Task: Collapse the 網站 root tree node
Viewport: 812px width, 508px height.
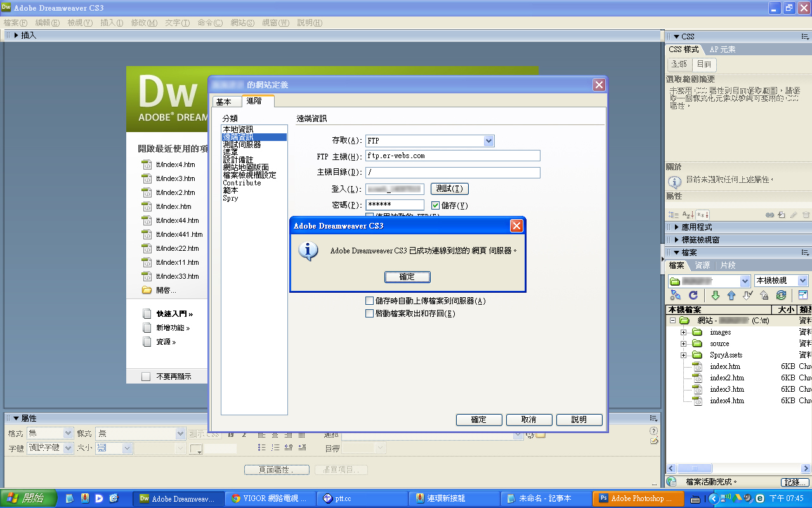Action: [672, 321]
